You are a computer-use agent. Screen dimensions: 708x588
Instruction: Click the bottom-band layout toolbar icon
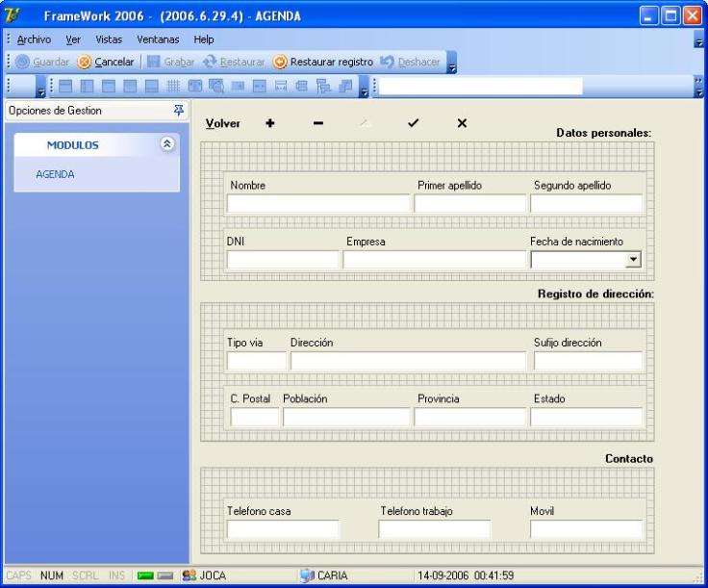[x=151, y=86]
